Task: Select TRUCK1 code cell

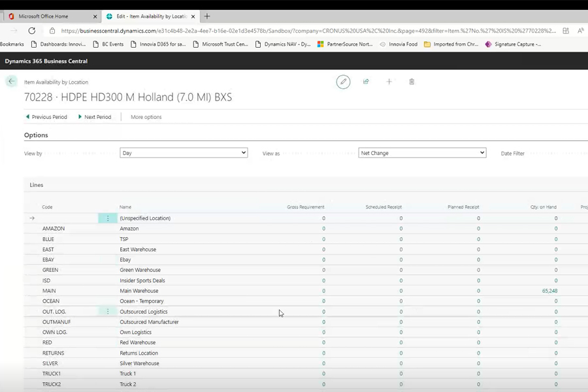Action: click(x=52, y=374)
